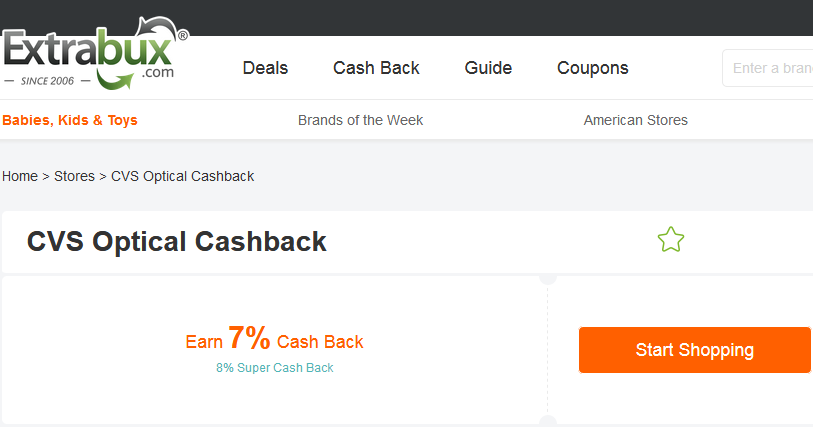Screen dimensions: 813x427
Task: Click the CVS Optical Cashback page heading
Action: point(176,241)
